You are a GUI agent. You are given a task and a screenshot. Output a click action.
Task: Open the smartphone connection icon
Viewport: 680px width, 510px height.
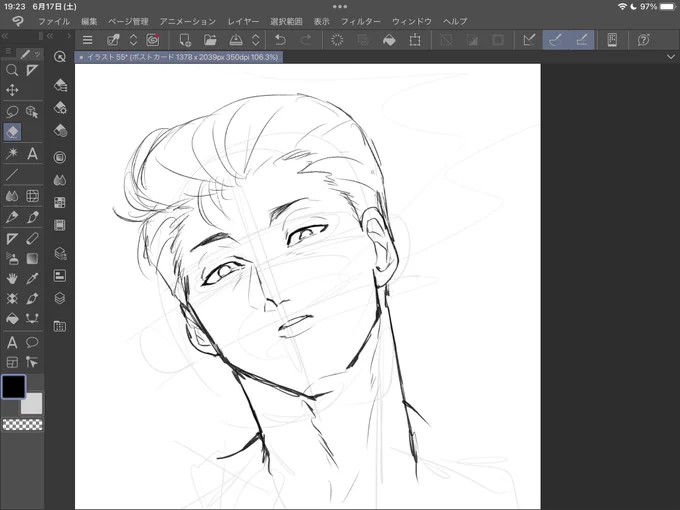612,40
